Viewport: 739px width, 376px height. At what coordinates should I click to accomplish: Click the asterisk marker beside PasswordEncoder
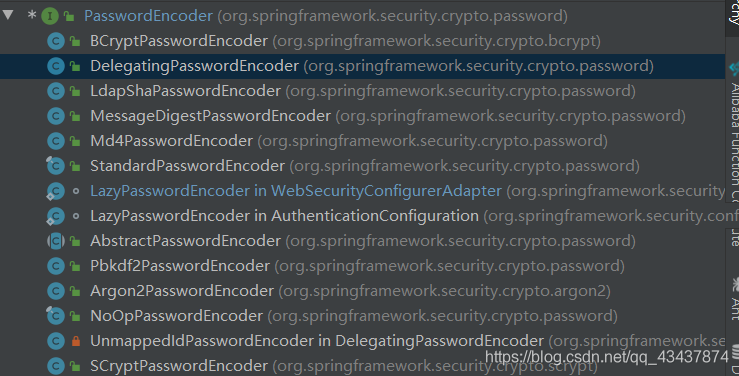(32, 15)
